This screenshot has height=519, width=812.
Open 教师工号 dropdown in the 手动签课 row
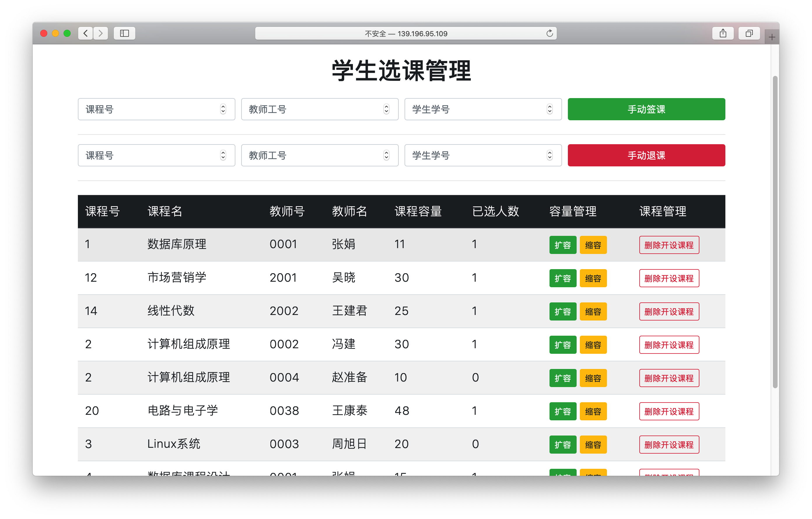[x=319, y=109]
